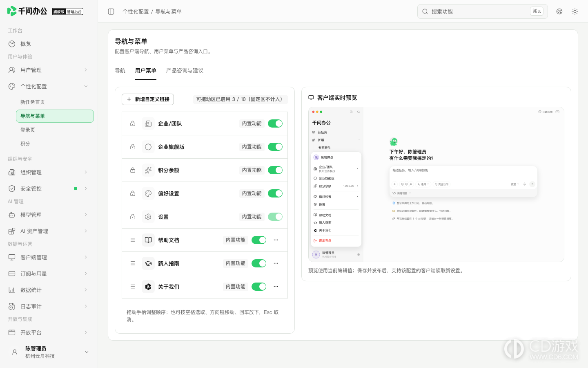The image size is (588, 368).
Task: Click the 个性化配置 breadcrumb link
Action: pyautogui.click(x=136, y=11)
